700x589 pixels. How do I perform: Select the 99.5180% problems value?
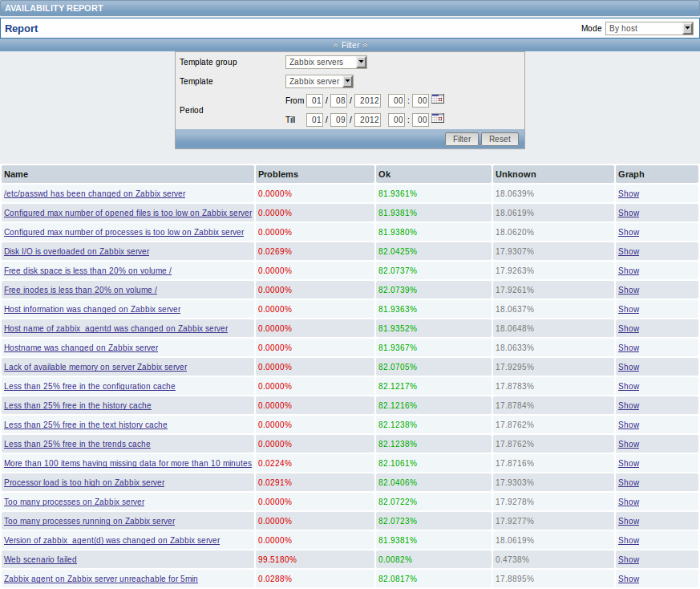point(277,559)
